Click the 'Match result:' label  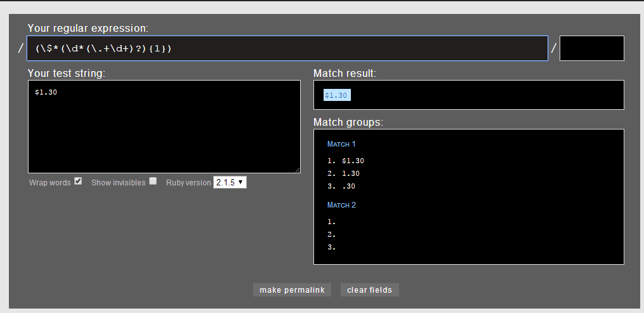tap(345, 73)
